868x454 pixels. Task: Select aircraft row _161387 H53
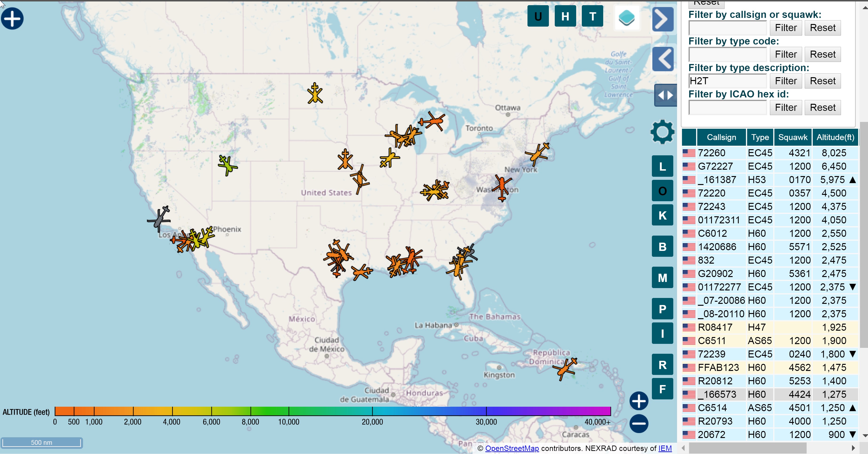click(770, 180)
